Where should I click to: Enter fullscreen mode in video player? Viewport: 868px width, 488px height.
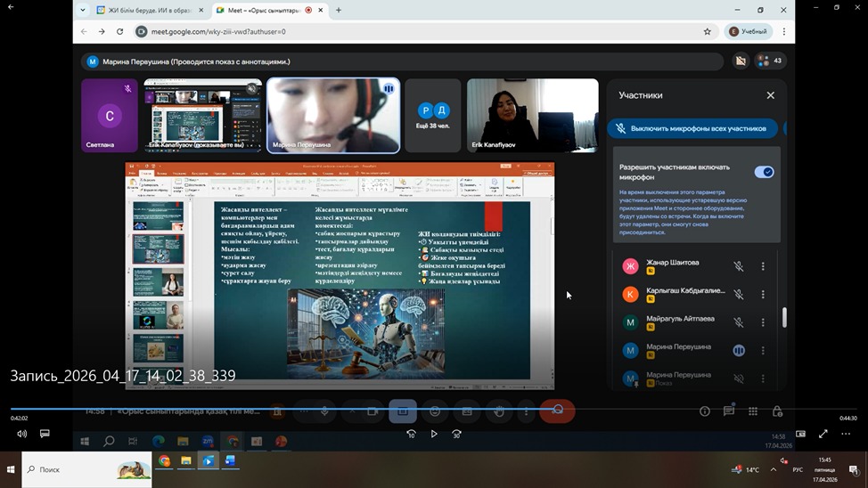[x=823, y=434]
